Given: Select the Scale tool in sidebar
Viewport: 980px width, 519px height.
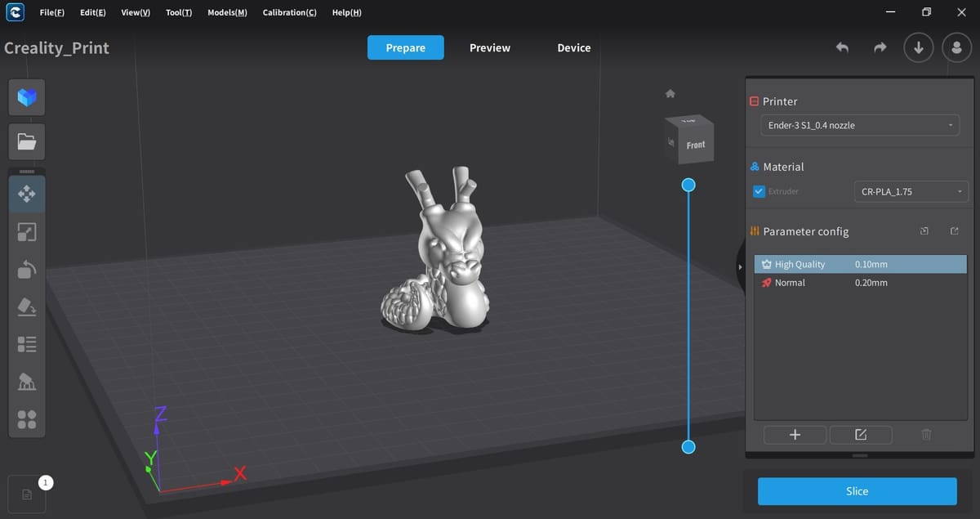Looking at the screenshot, I should [x=27, y=232].
